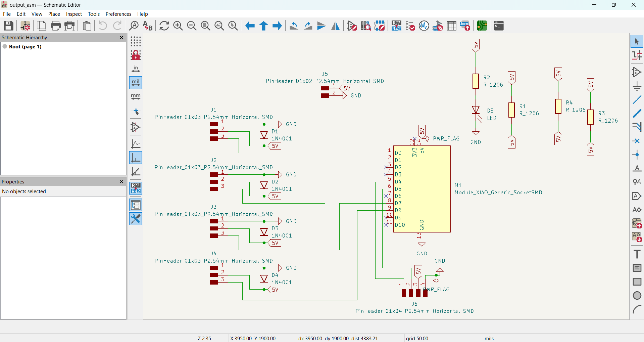Toggle grid display
The width and height of the screenshot is (644, 342).
(136, 41)
